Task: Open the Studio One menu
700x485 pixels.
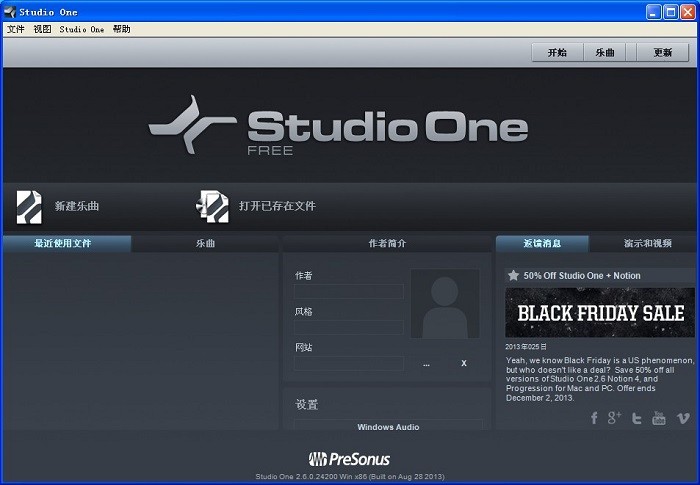Action: [82, 29]
